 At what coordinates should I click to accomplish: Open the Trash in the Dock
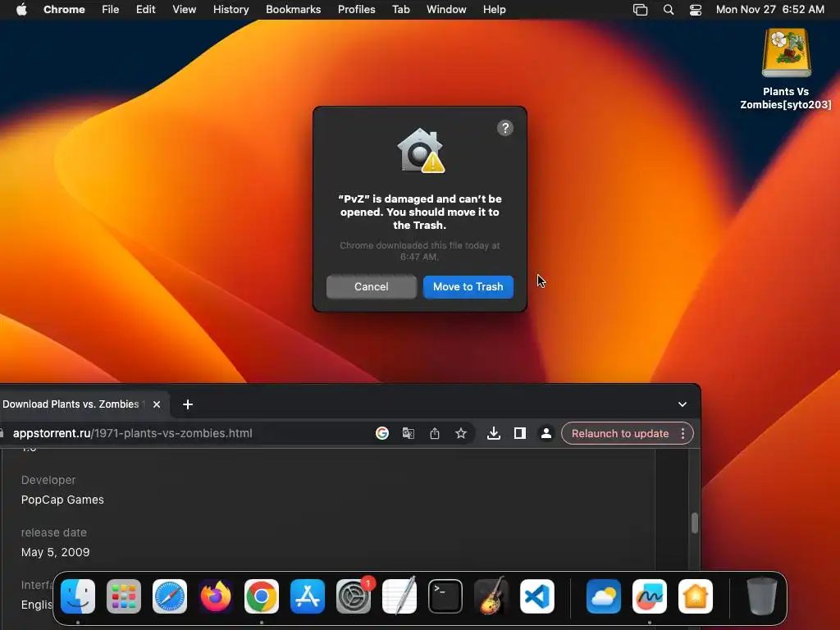click(x=762, y=596)
